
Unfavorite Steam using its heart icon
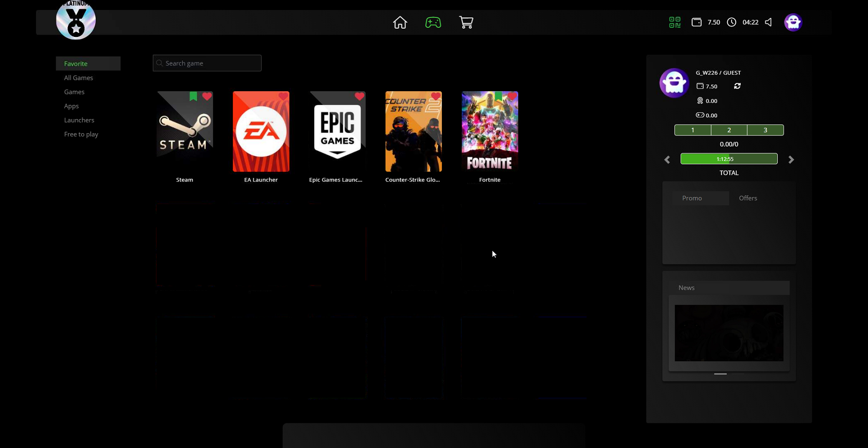click(x=207, y=97)
